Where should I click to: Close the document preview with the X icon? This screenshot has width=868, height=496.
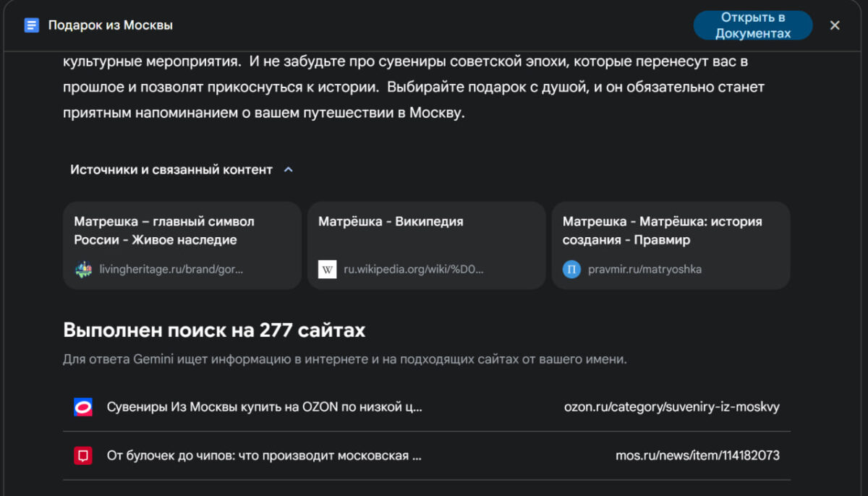pos(835,25)
